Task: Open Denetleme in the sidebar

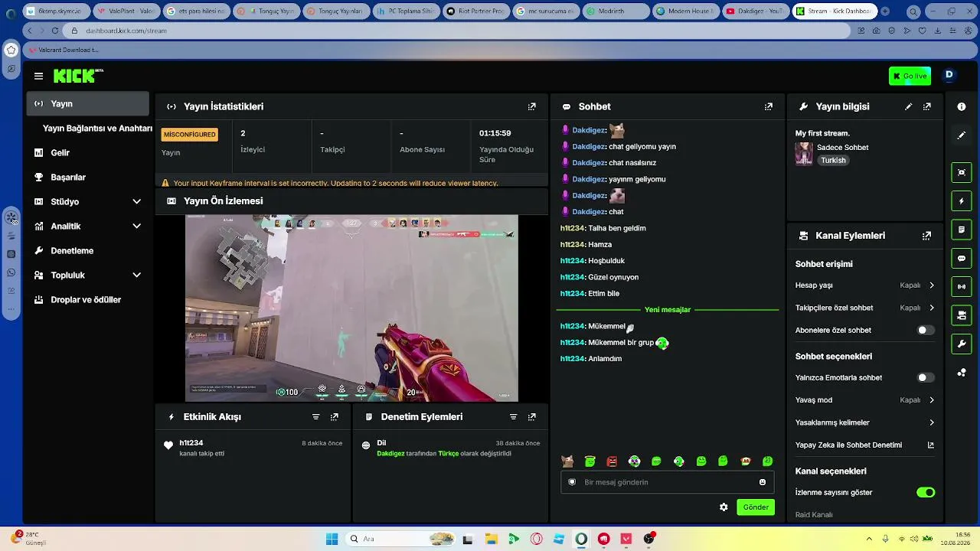Action: (87, 250)
